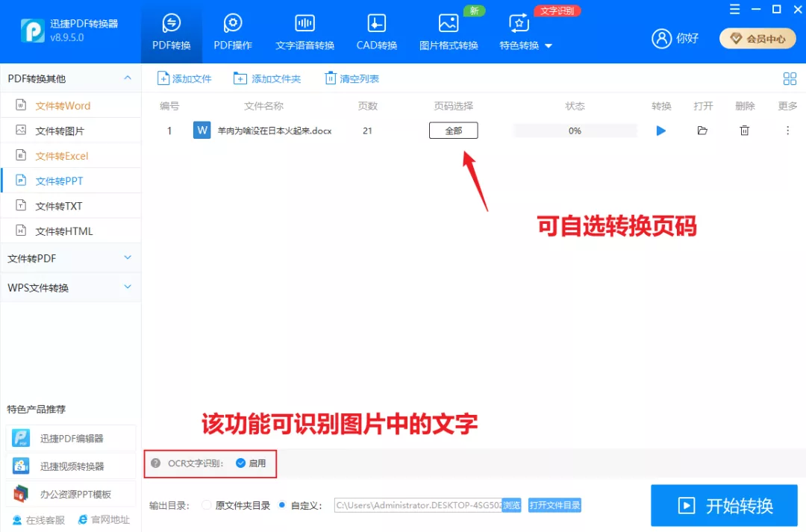Select 文件转Word in sidebar
The image size is (806, 532).
click(x=71, y=106)
